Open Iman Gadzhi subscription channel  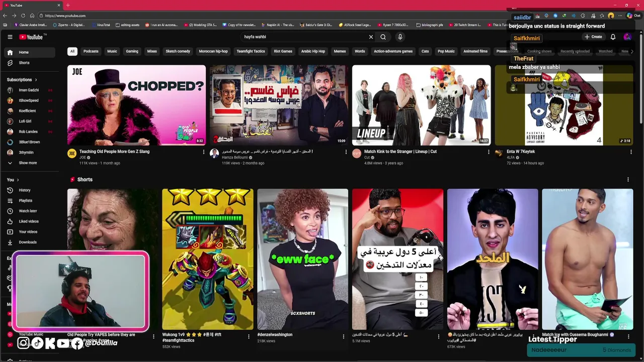coord(31,90)
